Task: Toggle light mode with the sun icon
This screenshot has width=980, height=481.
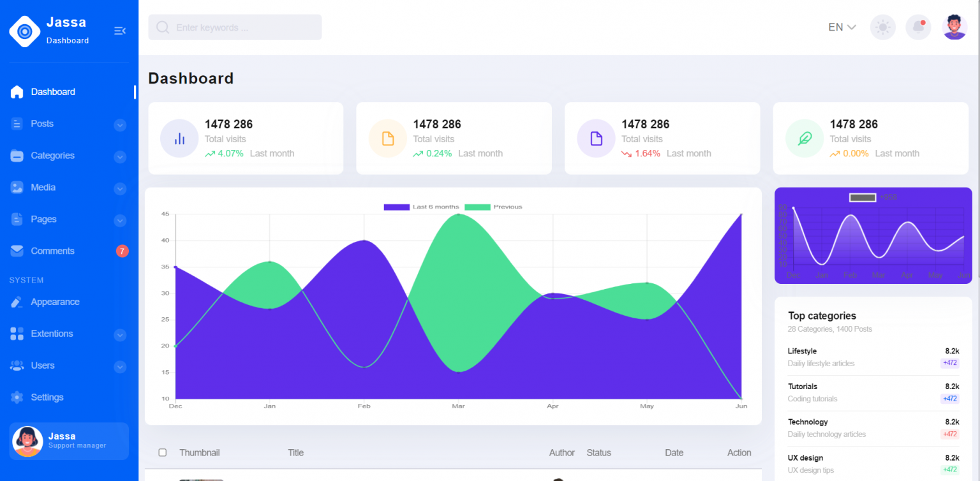Action: (882, 27)
